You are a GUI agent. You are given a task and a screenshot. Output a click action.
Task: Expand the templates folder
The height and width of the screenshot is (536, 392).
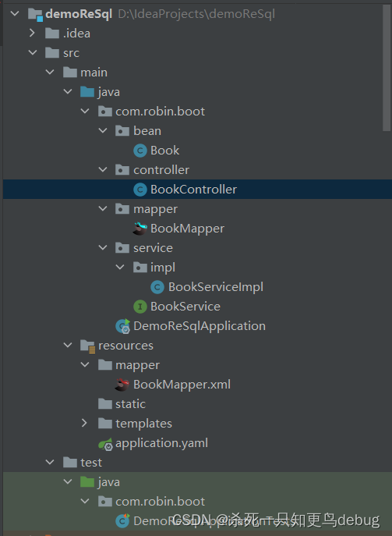click(x=84, y=423)
